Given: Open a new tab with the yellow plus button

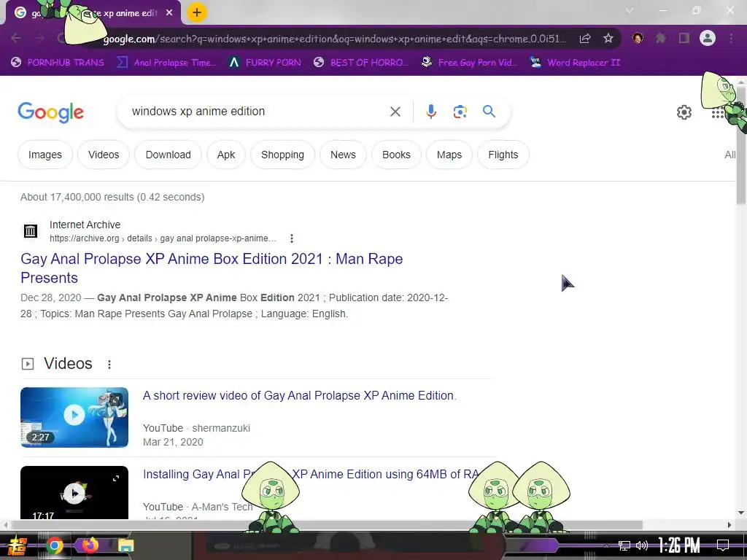Looking at the screenshot, I should coord(197,12).
